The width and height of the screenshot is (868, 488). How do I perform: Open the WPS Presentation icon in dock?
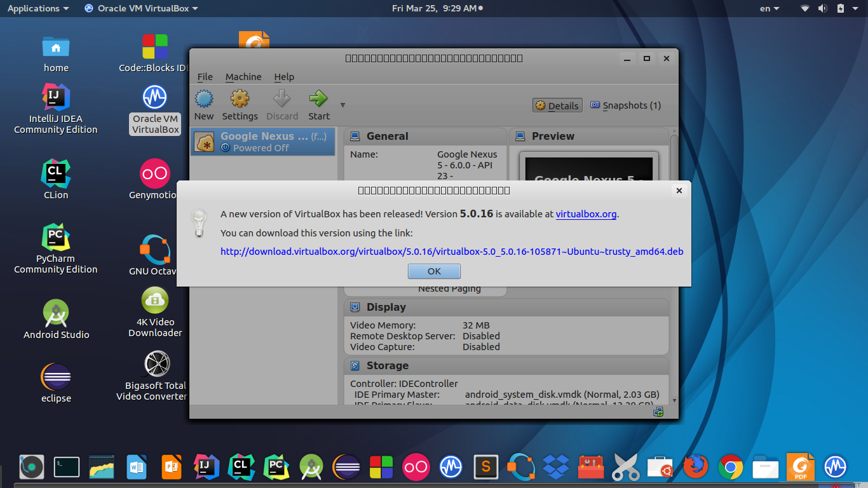coord(172,467)
